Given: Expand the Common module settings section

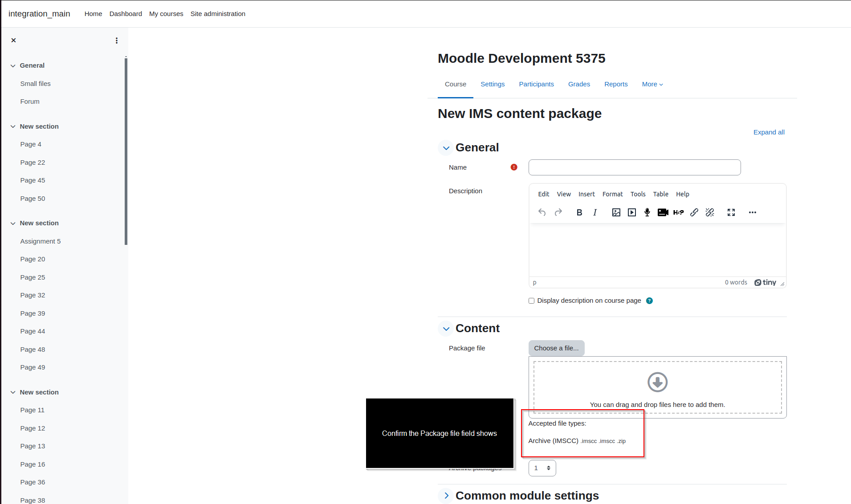Looking at the screenshot, I should pos(446,496).
